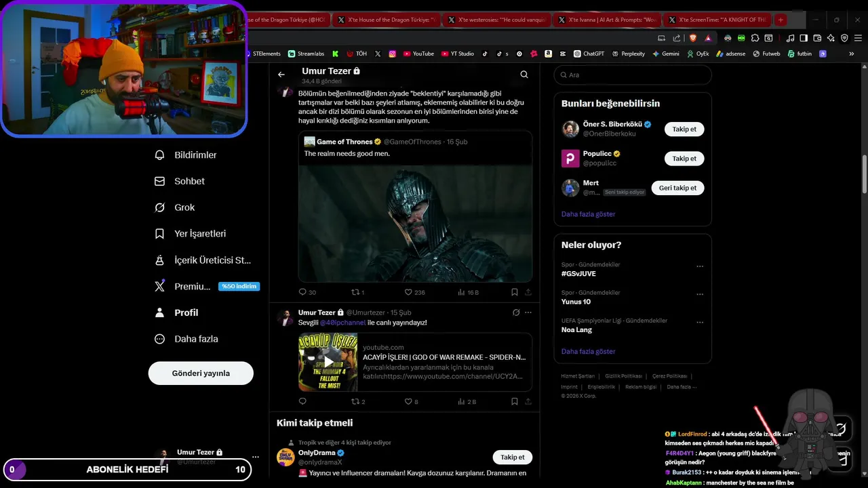Click reply icon on the 15 Şub post
Screen dimensions: 868x488
point(302,401)
